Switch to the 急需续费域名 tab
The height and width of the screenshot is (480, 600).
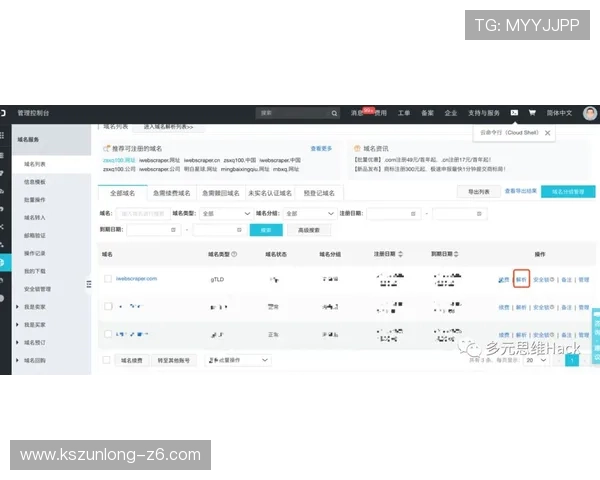tap(172, 193)
